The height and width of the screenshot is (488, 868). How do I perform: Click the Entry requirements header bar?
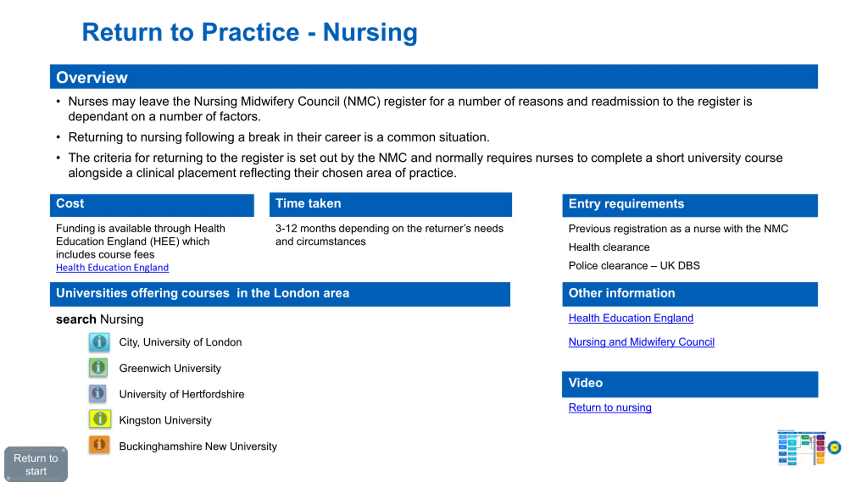point(690,205)
